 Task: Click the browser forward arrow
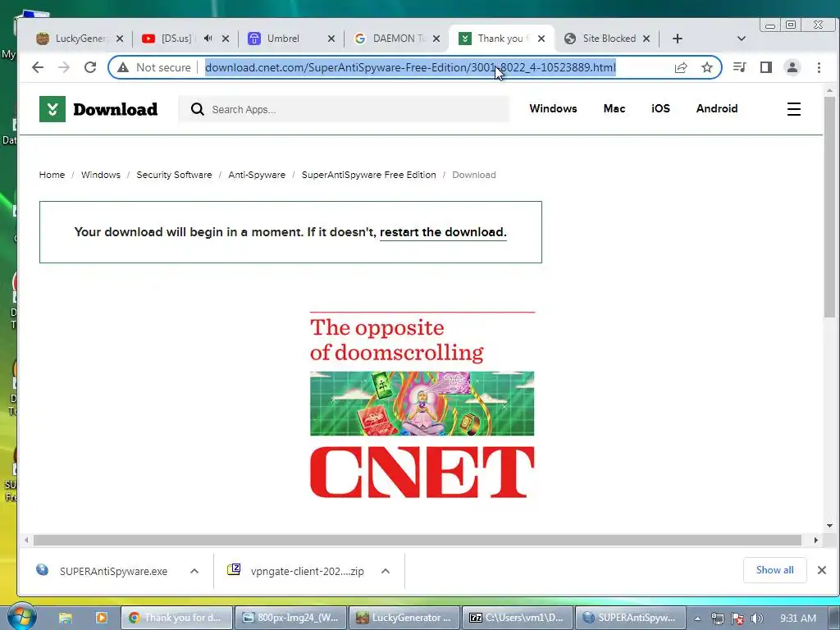64,67
